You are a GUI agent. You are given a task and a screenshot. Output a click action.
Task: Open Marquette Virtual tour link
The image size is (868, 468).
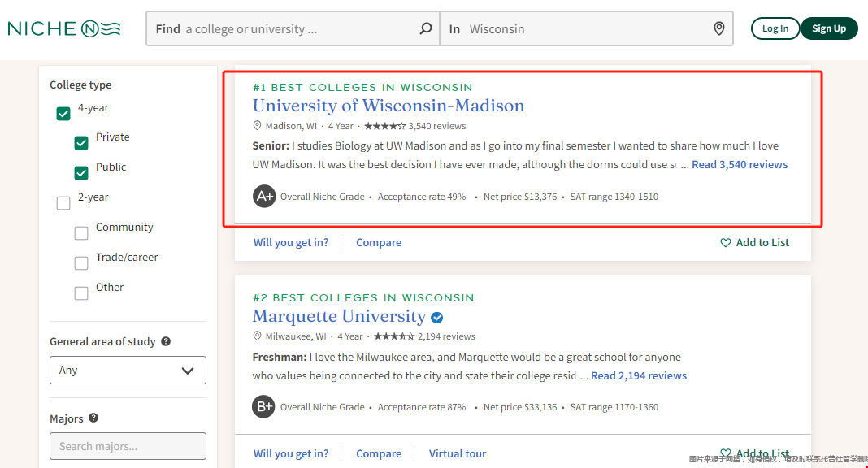(x=458, y=453)
